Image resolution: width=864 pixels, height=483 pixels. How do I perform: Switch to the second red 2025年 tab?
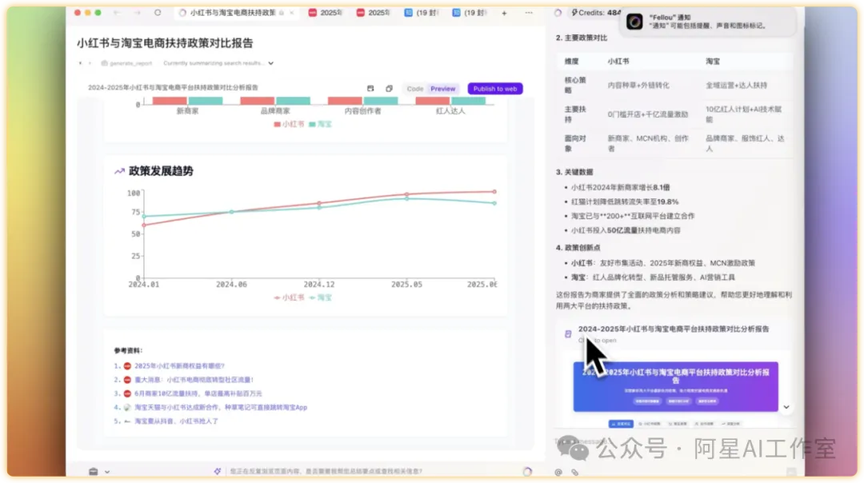pos(374,13)
